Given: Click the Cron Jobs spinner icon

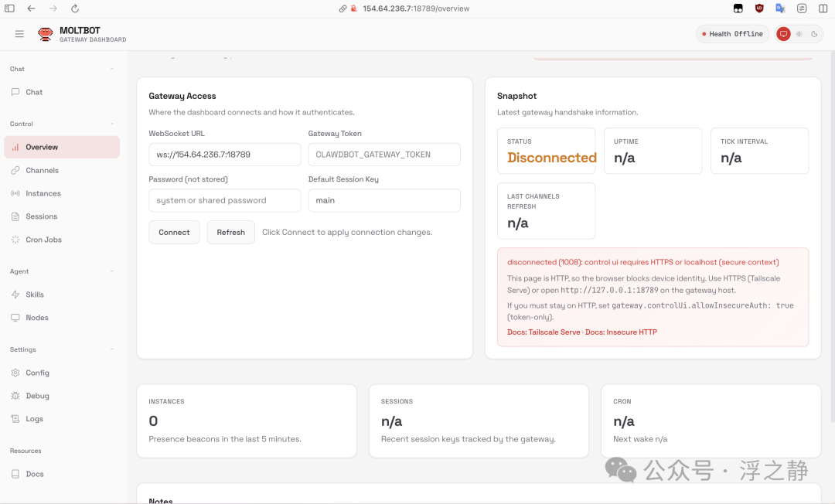Looking at the screenshot, I should 15,240.
